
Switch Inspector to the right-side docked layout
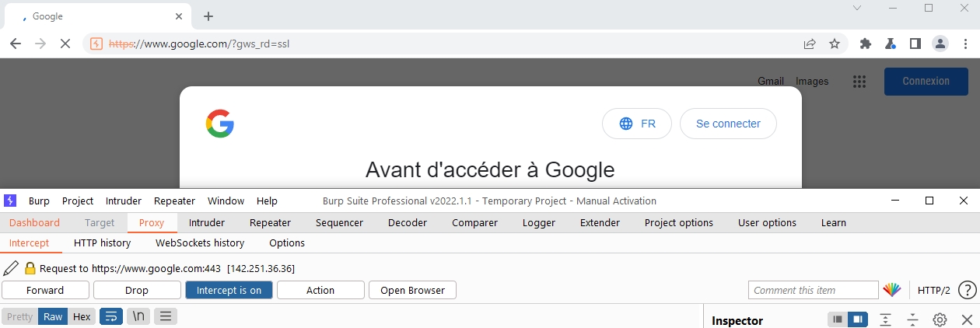pyautogui.click(x=857, y=319)
